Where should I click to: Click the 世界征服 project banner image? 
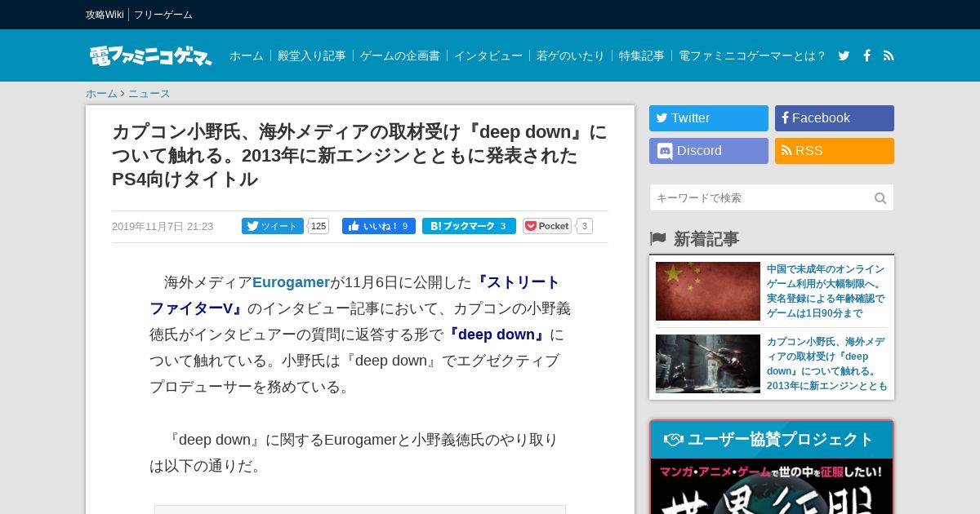pyautogui.click(x=772, y=486)
